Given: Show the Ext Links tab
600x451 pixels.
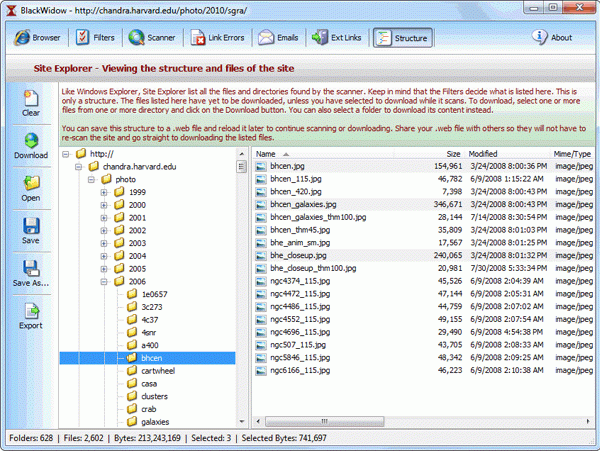Looking at the screenshot, I should coord(336,37).
